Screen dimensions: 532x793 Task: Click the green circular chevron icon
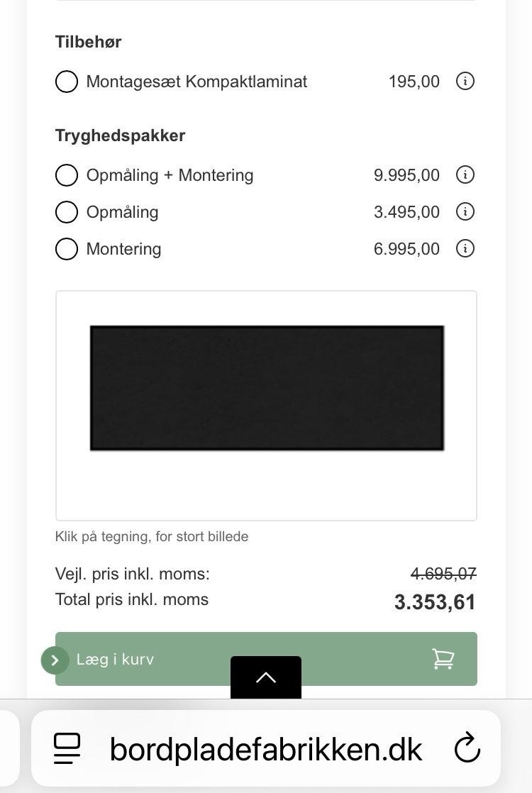click(x=55, y=660)
